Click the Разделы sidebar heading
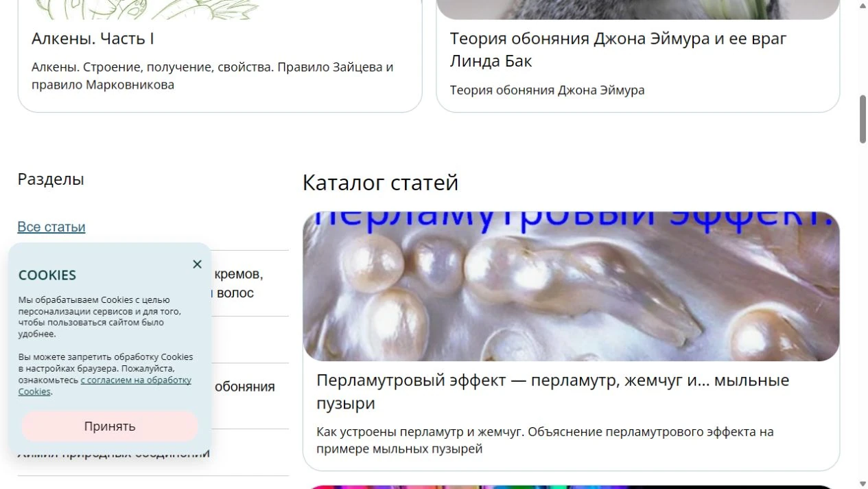 tap(51, 179)
